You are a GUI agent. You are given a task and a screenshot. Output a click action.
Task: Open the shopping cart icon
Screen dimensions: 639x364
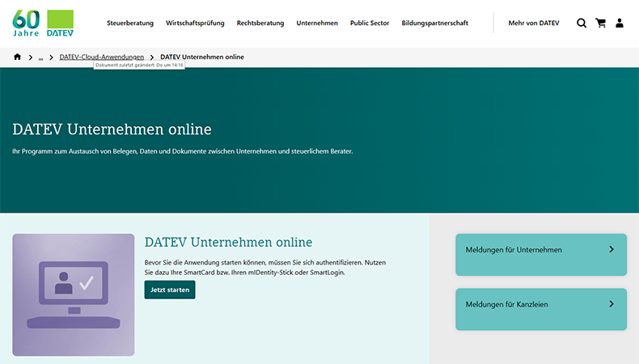click(x=600, y=23)
